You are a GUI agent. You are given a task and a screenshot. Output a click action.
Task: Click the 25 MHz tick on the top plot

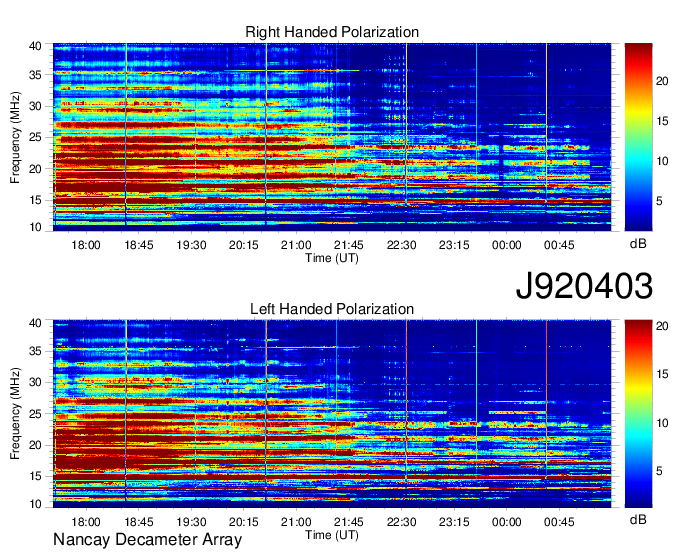click(x=36, y=137)
